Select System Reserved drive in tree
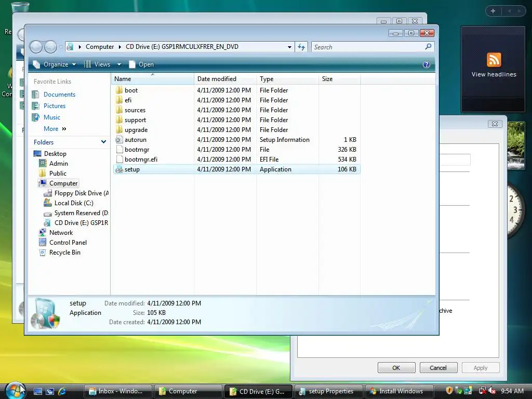Screen dimensions: 532x399 click(x=81, y=212)
